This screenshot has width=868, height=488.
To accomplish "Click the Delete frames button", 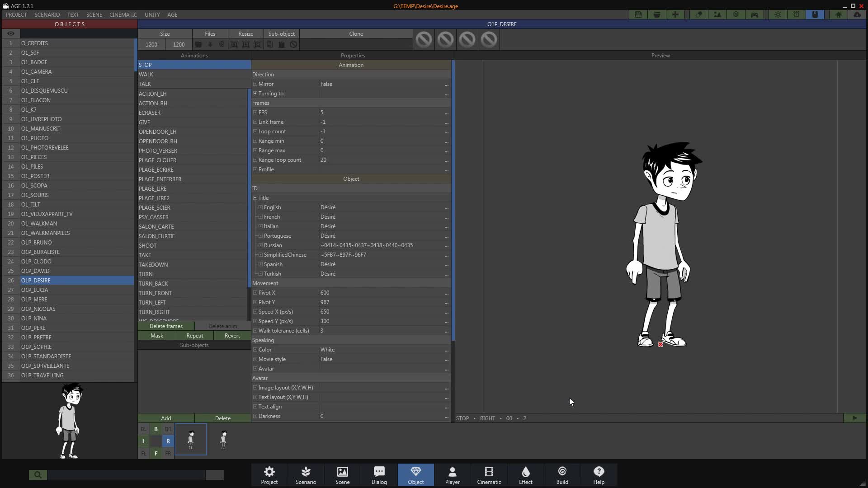I will tap(166, 326).
